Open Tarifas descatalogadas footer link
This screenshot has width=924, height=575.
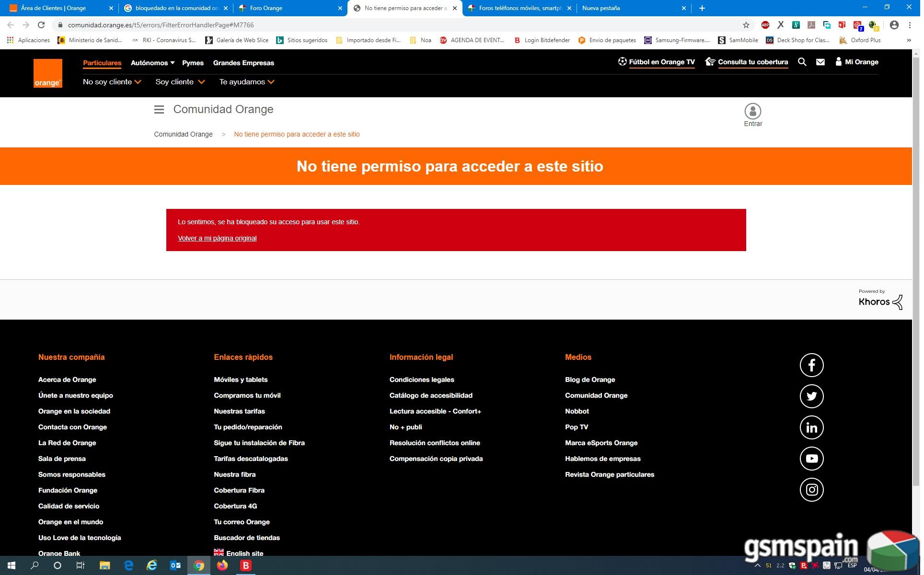[x=251, y=459]
